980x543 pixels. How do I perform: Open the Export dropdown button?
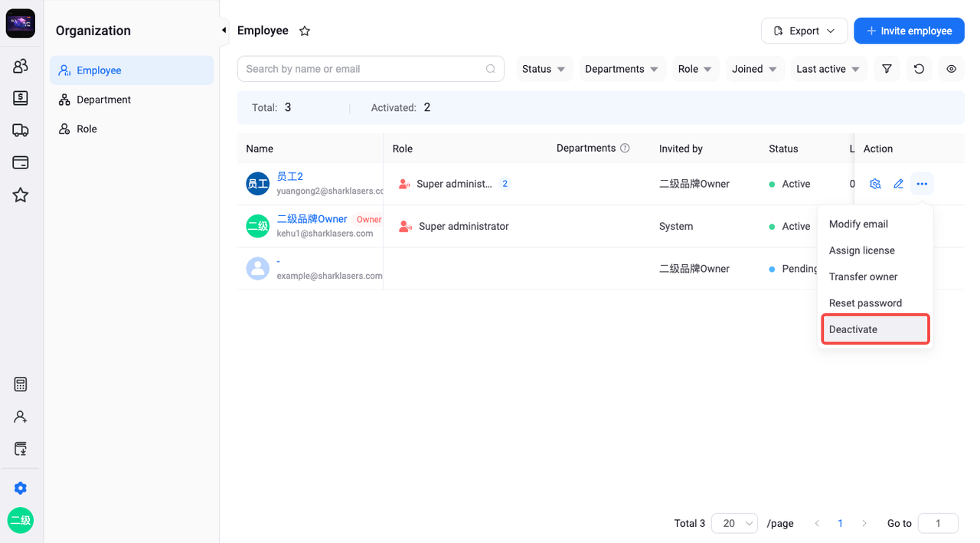coord(805,31)
